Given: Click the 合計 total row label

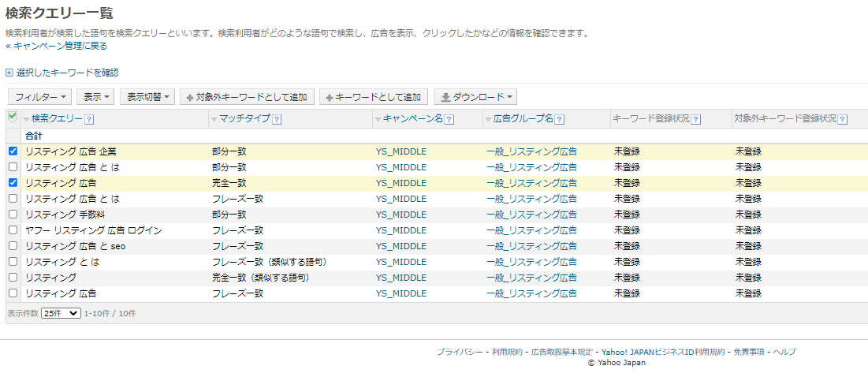Looking at the screenshot, I should point(34,136).
